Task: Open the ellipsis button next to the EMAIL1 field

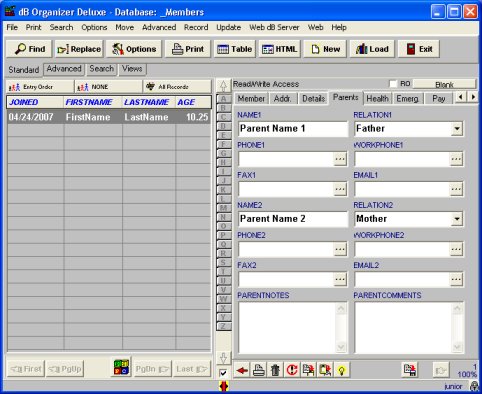Action: pyautogui.click(x=456, y=189)
